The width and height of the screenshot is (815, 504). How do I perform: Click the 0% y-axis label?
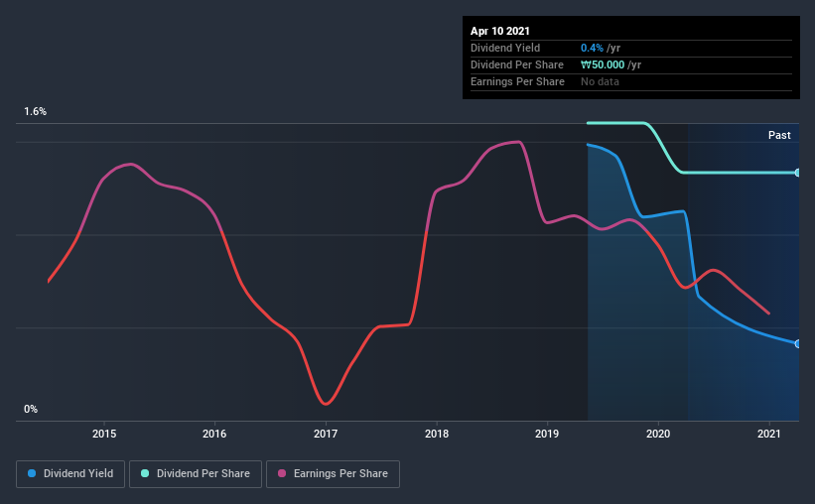tap(31, 410)
